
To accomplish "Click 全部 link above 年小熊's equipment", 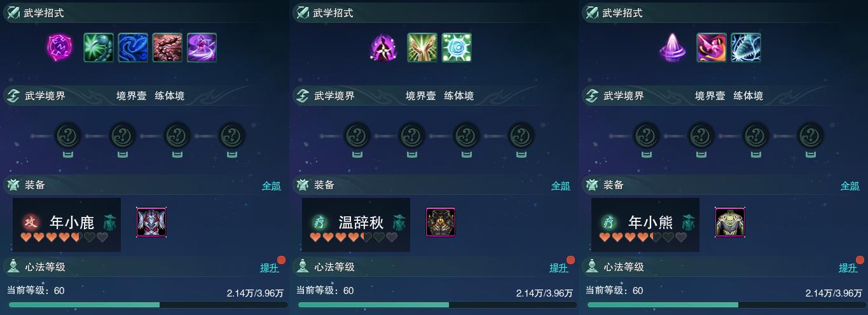I will click(x=850, y=186).
